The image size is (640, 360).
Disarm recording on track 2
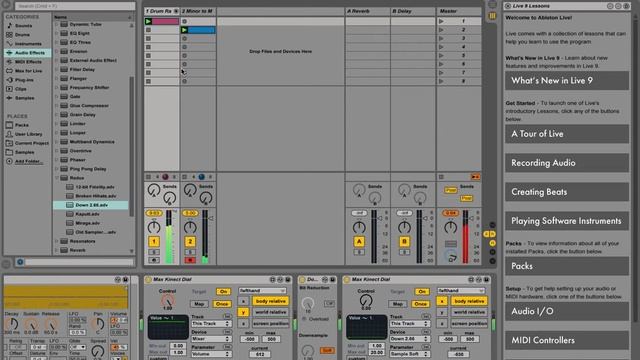point(190,260)
